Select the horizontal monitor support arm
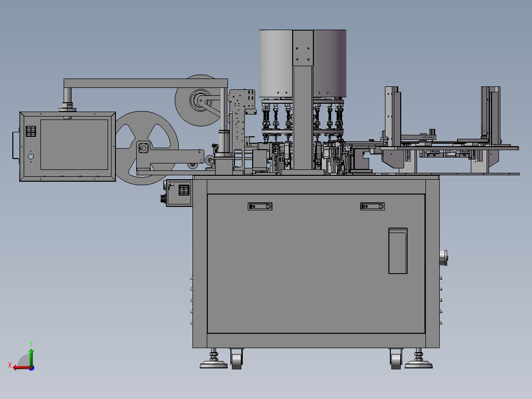The image size is (532, 399). [x=146, y=83]
